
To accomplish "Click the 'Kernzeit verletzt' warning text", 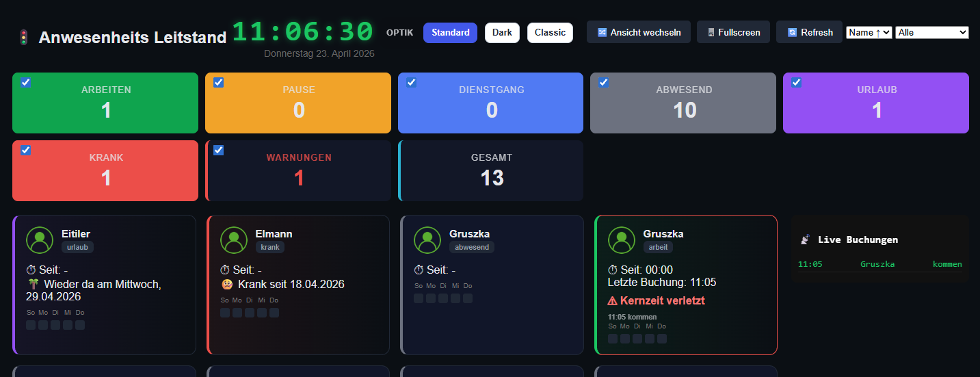I will 662,300.
